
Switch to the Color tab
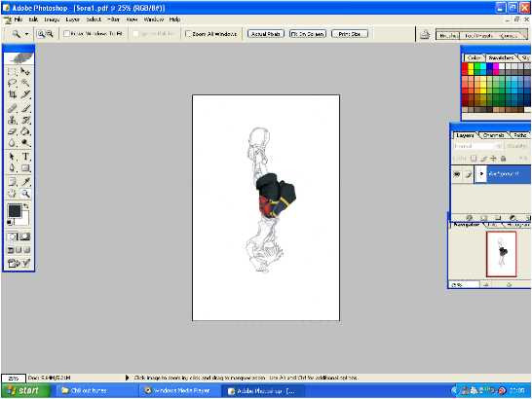[x=474, y=58]
